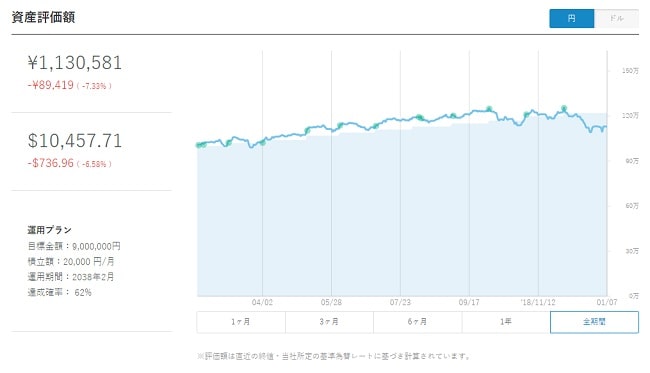This screenshot has height=373, width=650.
Task: Click the green marker just after the 05/28 gridline
Action: [340, 125]
